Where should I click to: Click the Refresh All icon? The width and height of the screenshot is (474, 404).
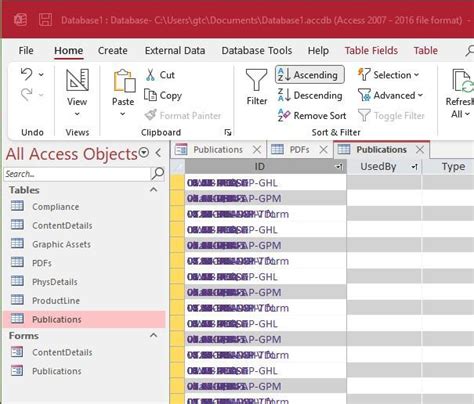point(462,81)
